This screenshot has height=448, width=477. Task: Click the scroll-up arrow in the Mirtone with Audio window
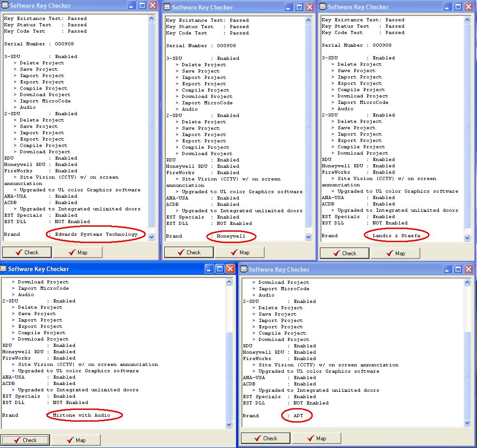coord(229,282)
